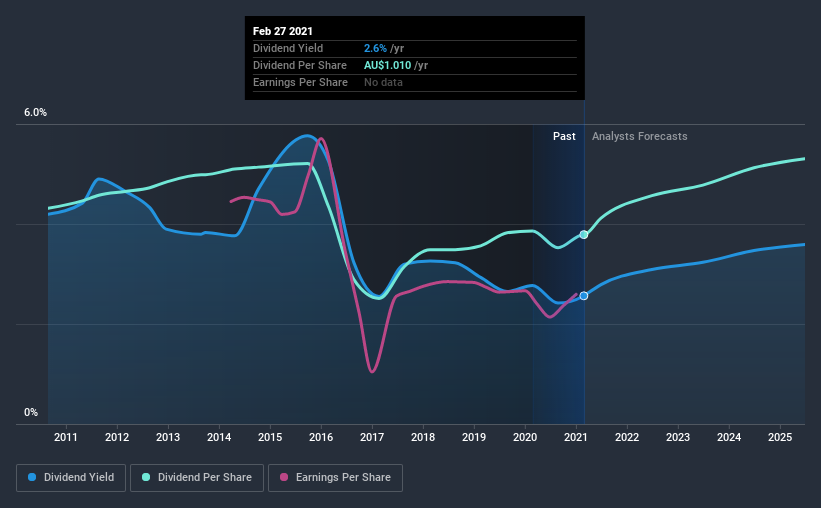Click the 2017 x-axis label
Screen dimensions: 821x508
[372, 437]
